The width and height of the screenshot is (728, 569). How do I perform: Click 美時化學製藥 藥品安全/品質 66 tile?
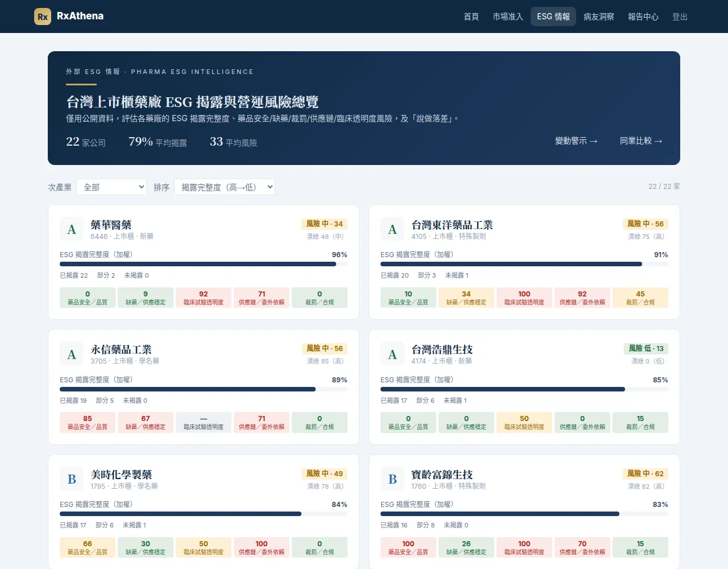point(88,547)
